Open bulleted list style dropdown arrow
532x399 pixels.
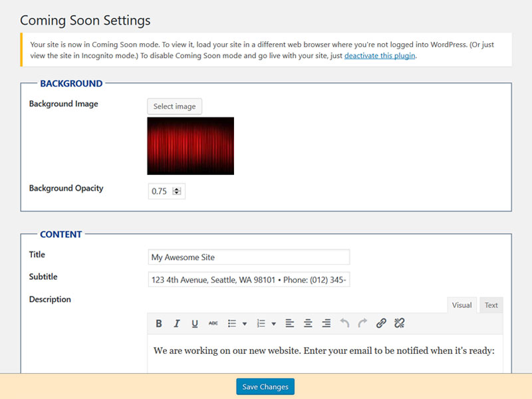[x=245, y=324]
